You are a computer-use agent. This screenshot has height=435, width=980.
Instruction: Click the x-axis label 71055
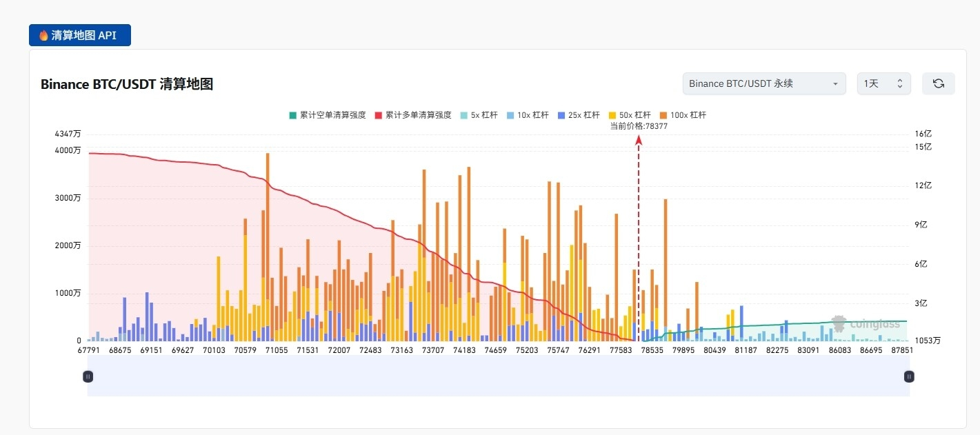tap(276, 350)
